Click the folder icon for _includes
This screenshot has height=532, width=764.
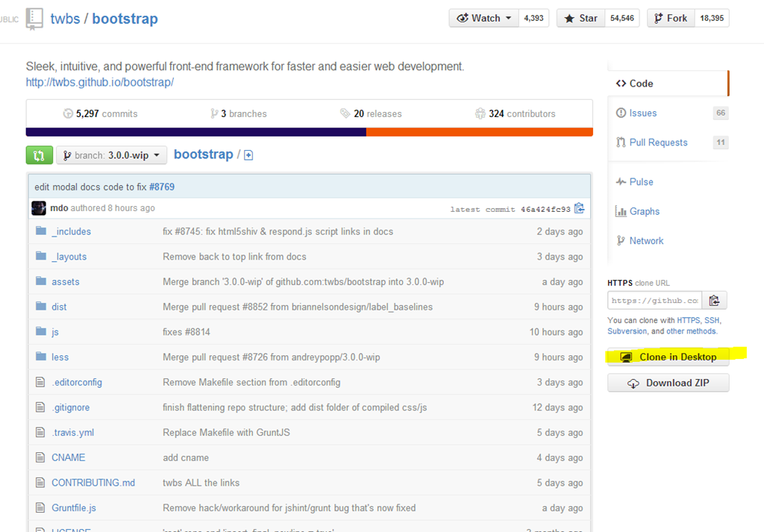41,231
